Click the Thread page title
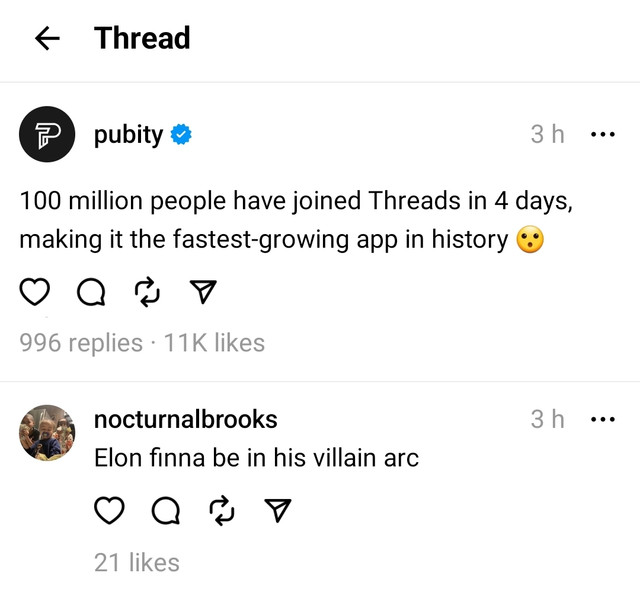Image resolution: width=640 pixels, height=595 pixels. pyautogui.click(x=142, y=39)
